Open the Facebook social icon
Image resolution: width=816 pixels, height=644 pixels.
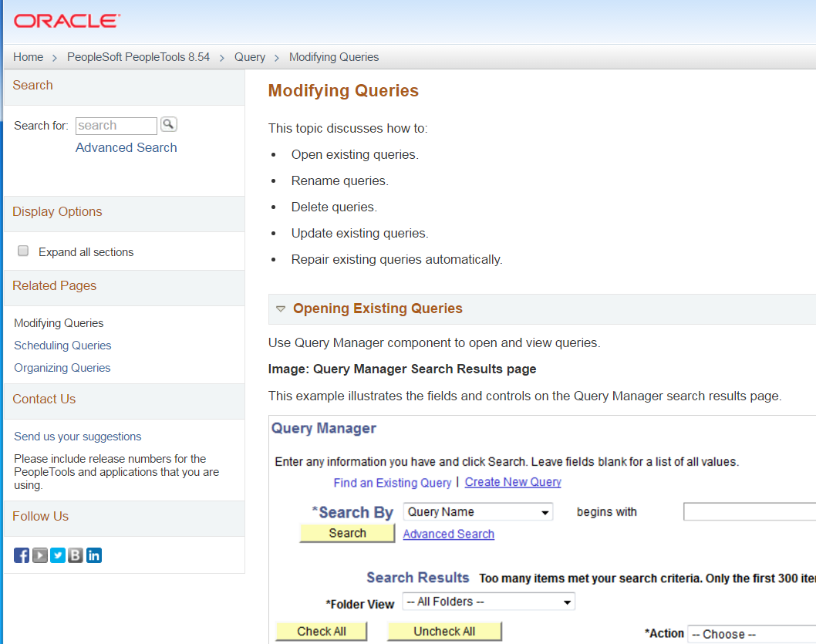22,555
